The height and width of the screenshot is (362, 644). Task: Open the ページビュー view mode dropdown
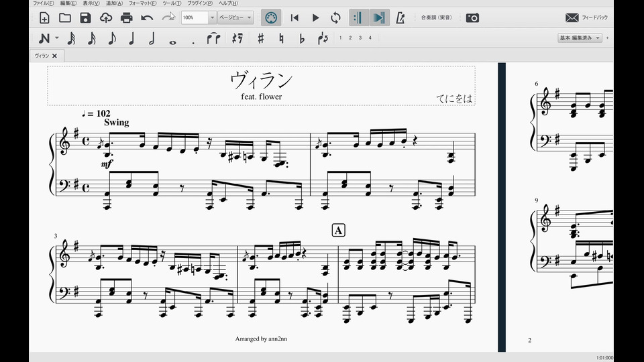(x=235, y=17)
